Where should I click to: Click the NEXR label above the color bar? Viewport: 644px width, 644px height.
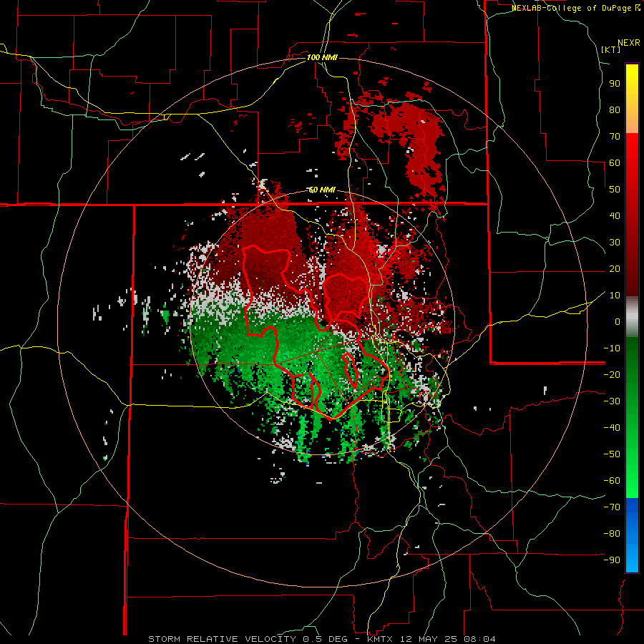click(x=629, y=43)
